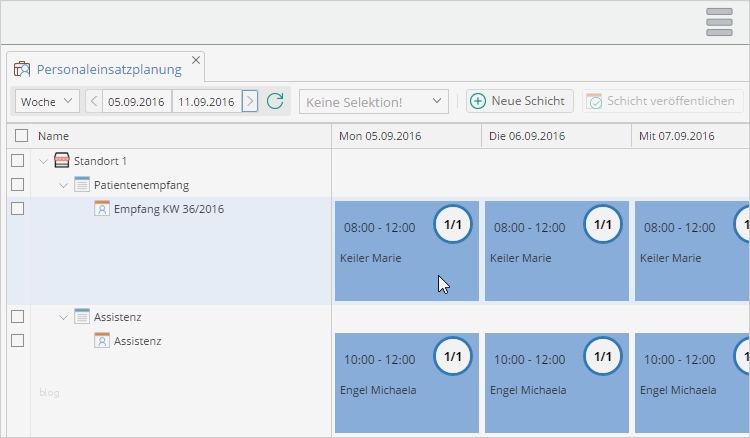
Task: Select Monday's 08:00 - 12:00 Keiler Marie shift
Action: click(x=406, y=251)
